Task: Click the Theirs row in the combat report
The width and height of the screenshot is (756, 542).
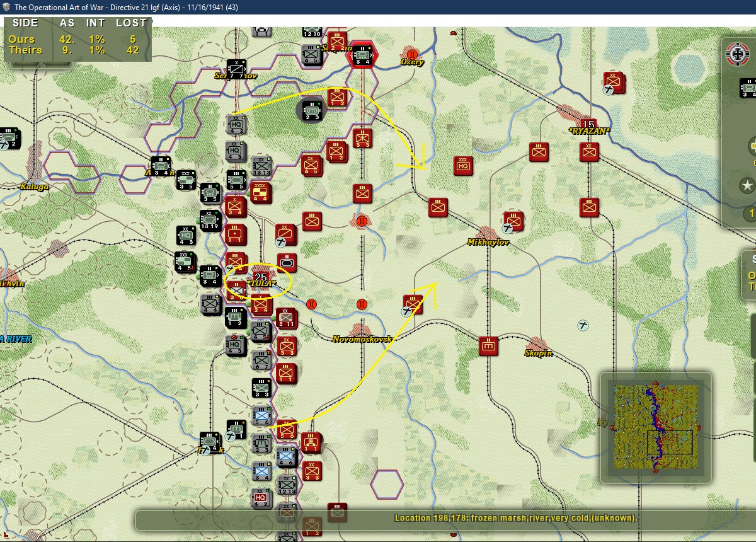Action: 77,50
